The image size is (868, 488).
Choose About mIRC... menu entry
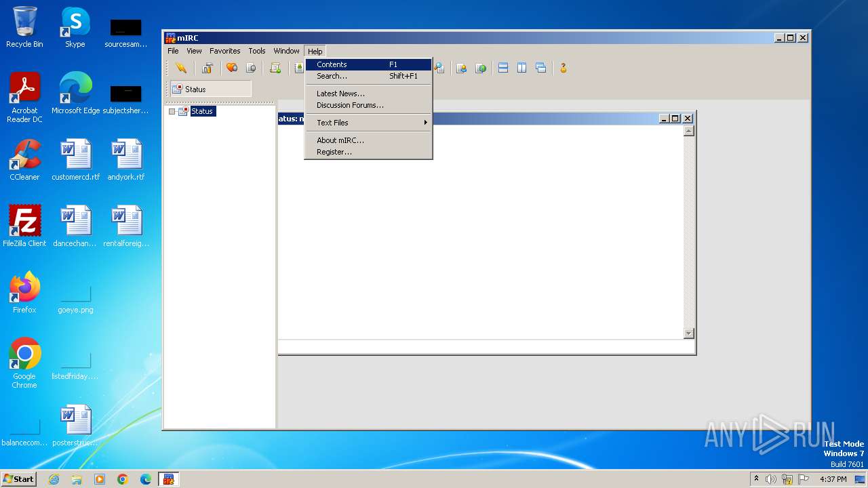(368, 140)
